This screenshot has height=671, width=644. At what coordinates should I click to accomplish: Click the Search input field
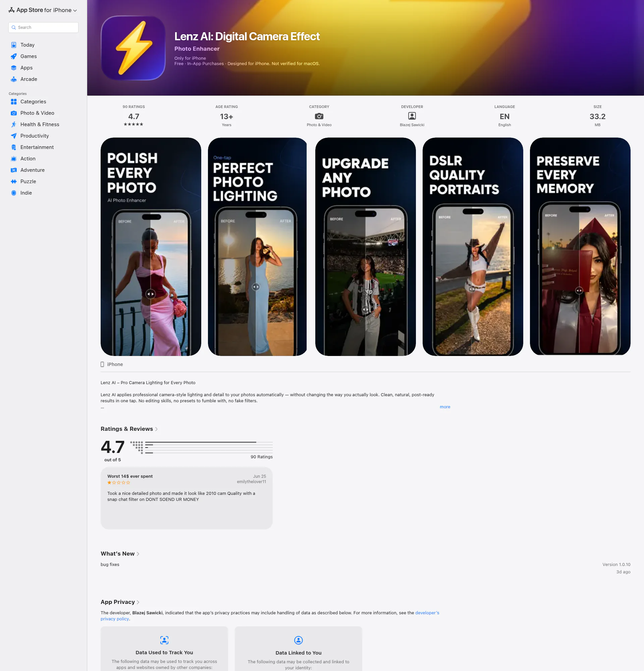point(44,28)
